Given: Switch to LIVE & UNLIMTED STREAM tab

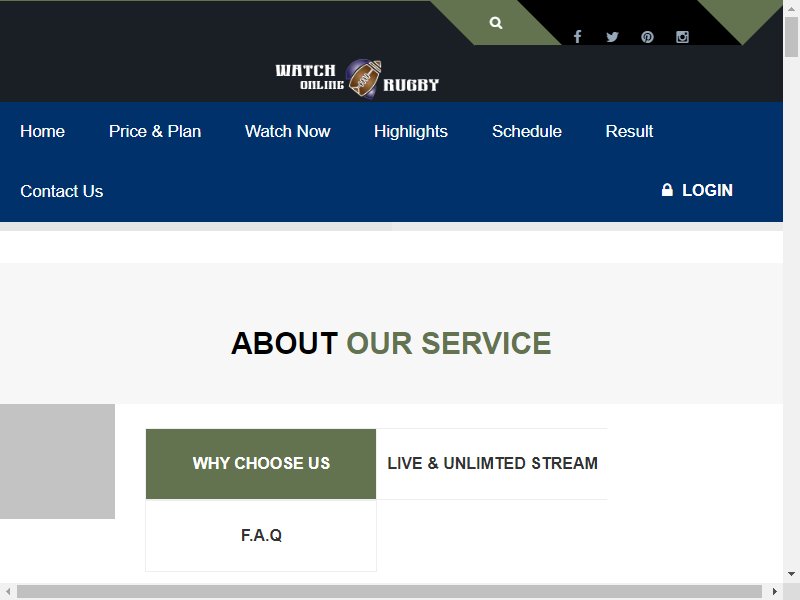Looking at the screenshot, I should point(492,464).
